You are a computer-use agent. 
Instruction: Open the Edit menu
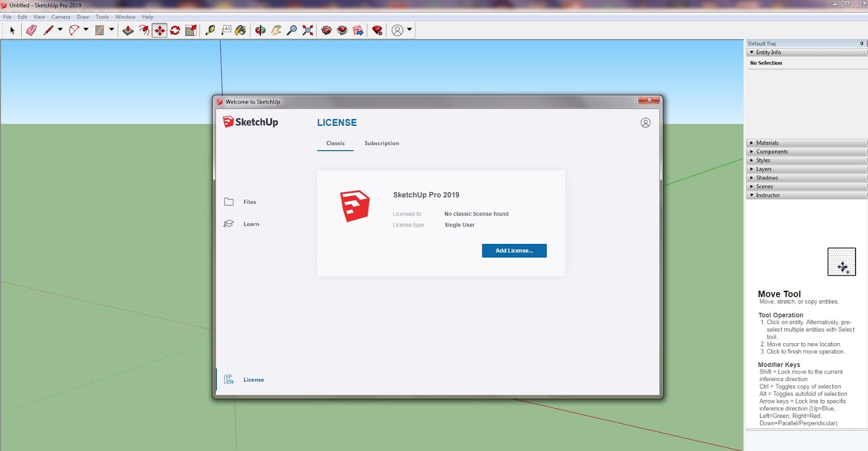(22, 17)
